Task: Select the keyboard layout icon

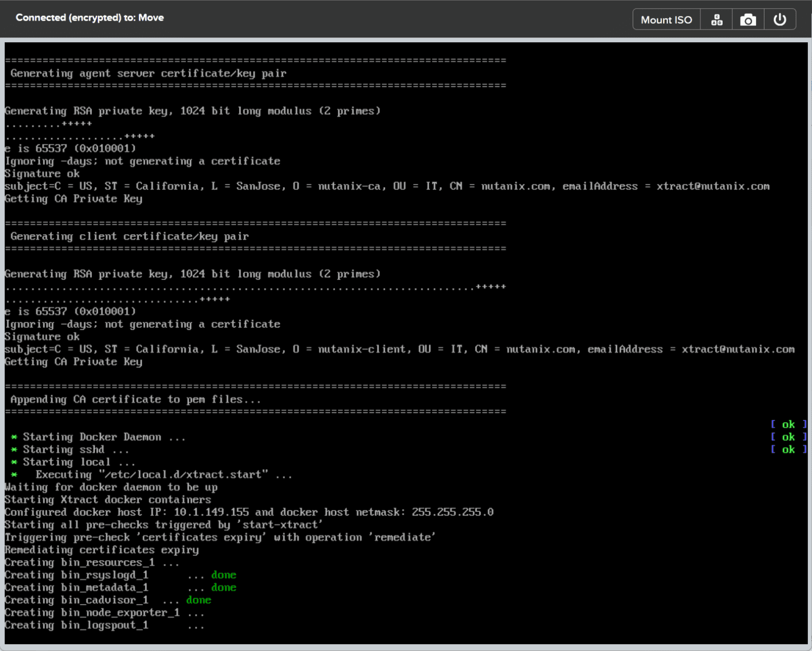Action: (x=716, y=19)
